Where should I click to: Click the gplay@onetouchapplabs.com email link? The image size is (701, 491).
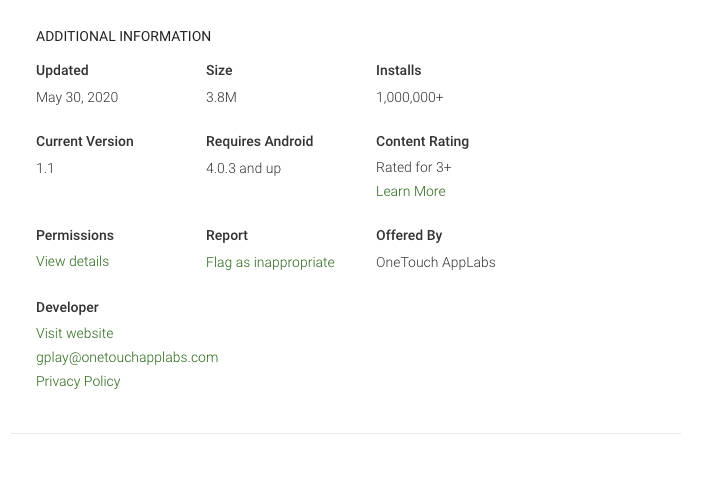127,357
